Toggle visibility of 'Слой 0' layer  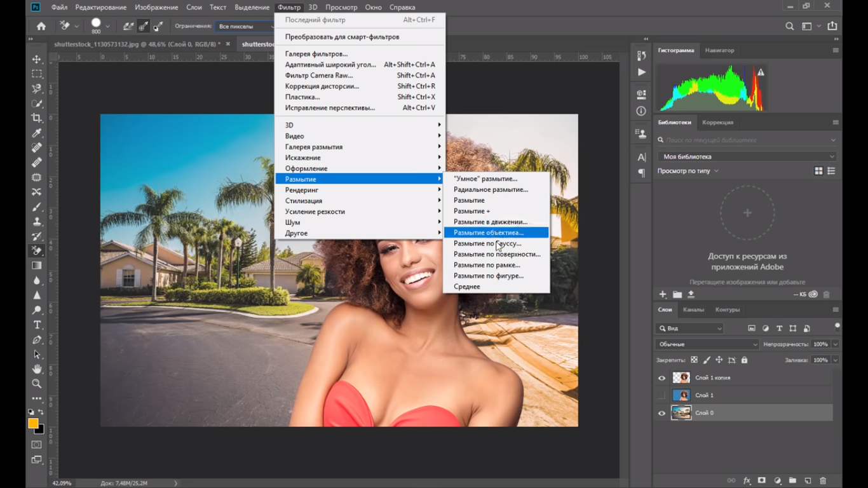coord(661,413)
